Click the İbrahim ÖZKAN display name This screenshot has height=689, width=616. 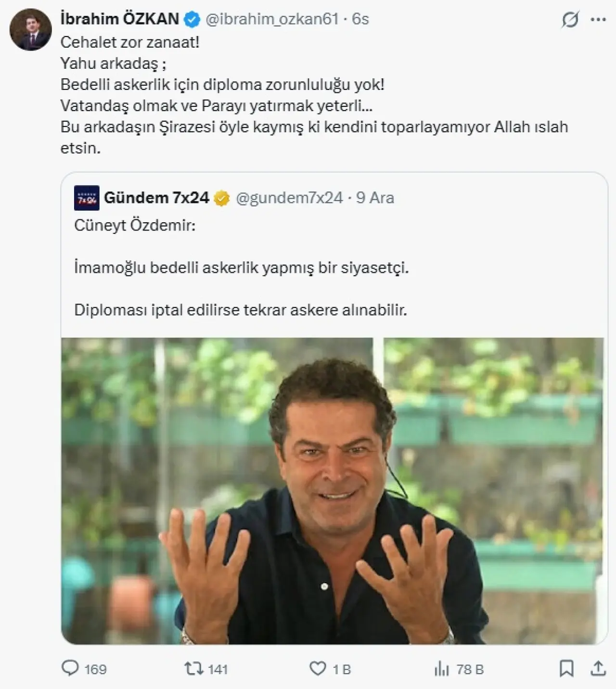[120, 19]
